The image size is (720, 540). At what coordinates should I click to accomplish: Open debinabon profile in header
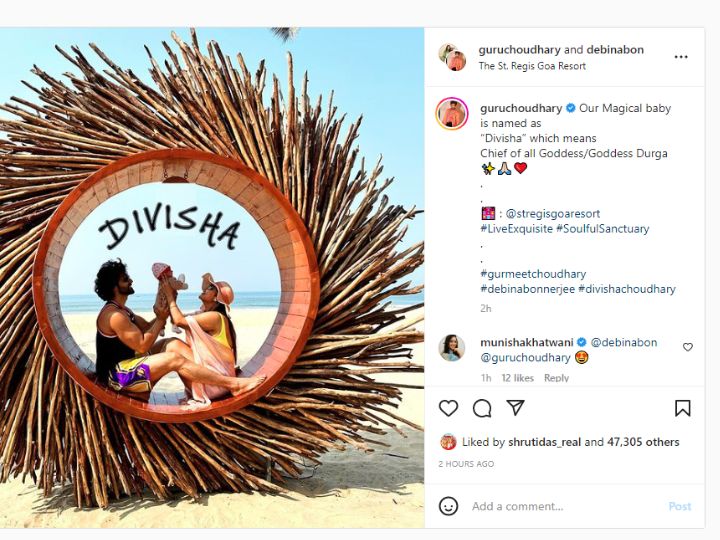tap(615, 50)
